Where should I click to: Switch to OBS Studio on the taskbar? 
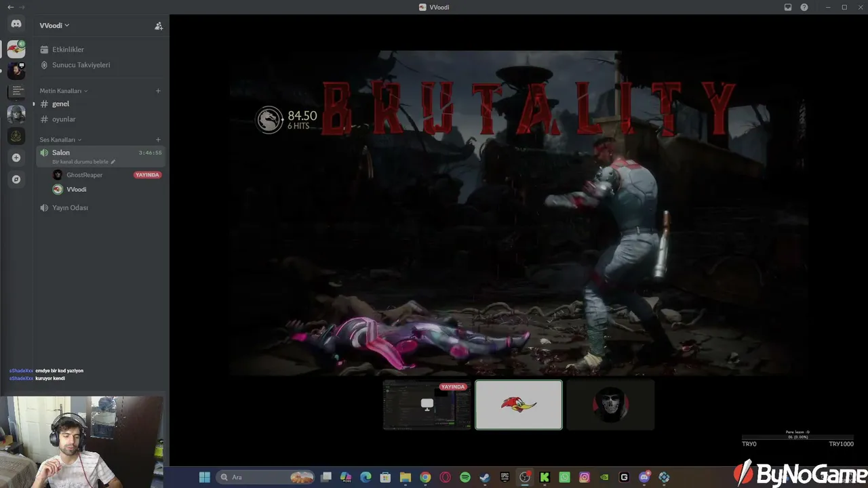click(x=525, y=477)
